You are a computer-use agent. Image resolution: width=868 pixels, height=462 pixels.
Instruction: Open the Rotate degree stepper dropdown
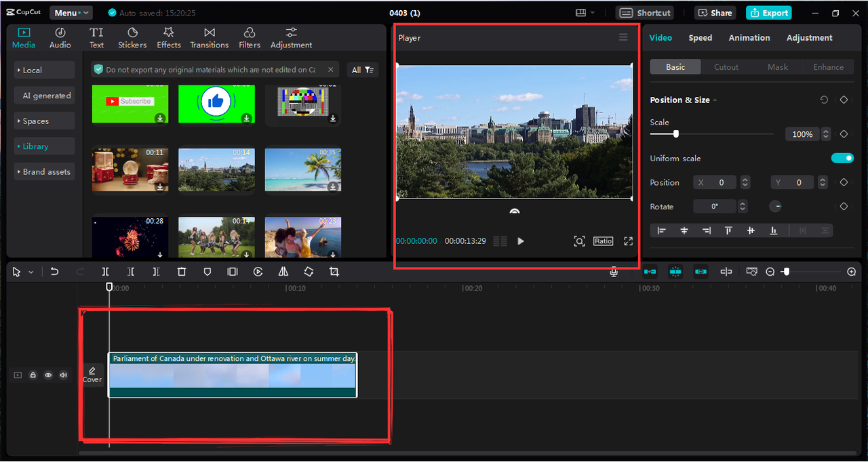pos(743,206)
